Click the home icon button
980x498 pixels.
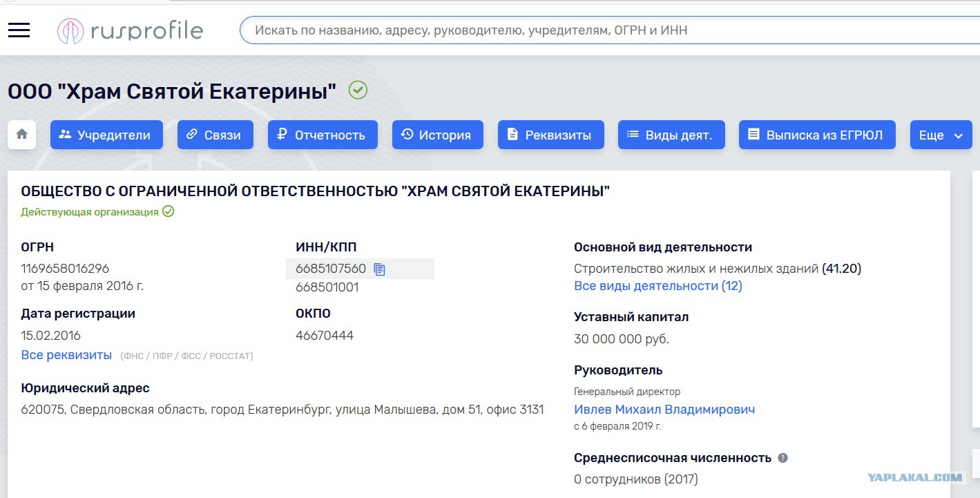[21, 135]
